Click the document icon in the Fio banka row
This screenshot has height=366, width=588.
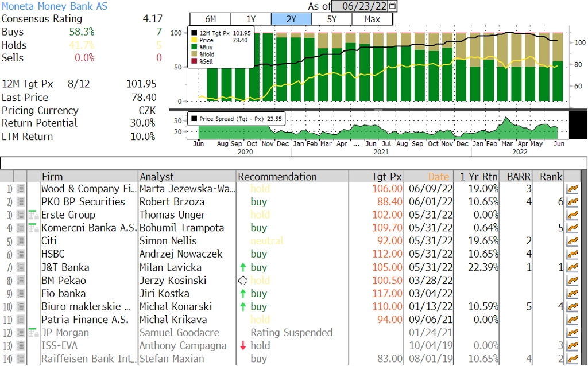click(21, 294)
